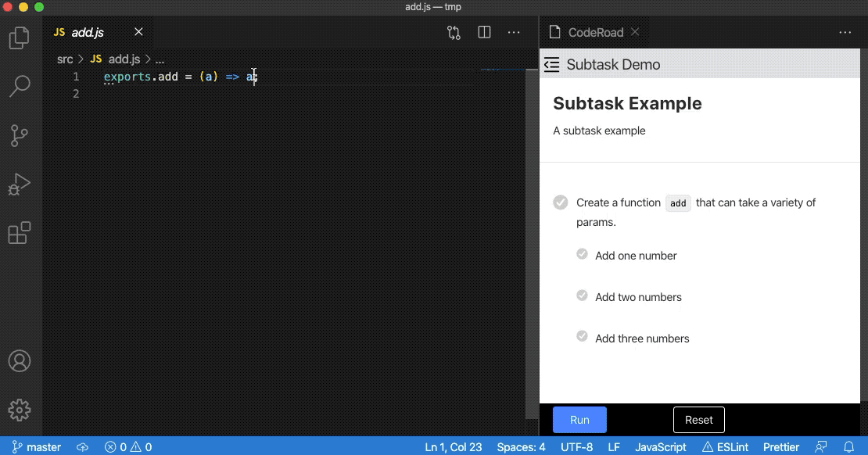The width and height of the screenshot is (868, 455).
Task: Open the Run and Debug panel
Action: coord(20,185)
